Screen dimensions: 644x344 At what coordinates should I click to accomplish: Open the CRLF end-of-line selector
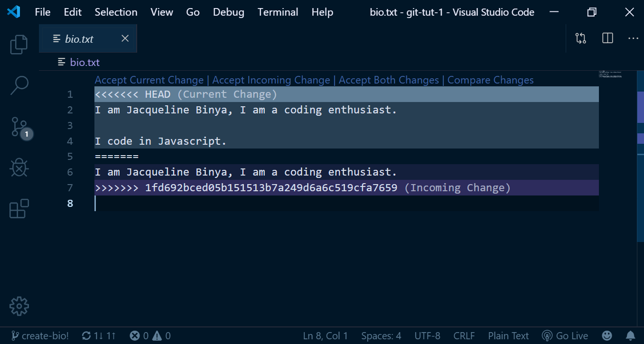pyautogui.click(x=464, y=336)
